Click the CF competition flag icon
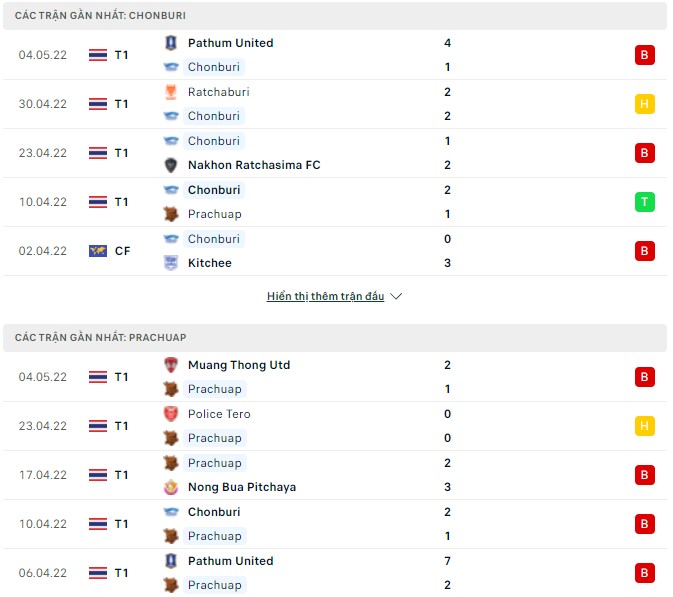The image size is (673, 597). tap(97, 251)
